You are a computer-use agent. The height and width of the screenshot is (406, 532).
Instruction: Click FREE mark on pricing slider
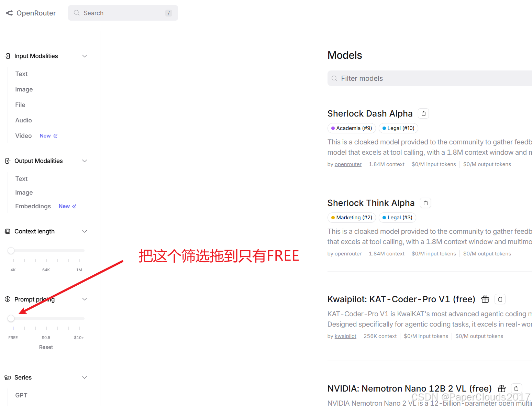point(13,338)
